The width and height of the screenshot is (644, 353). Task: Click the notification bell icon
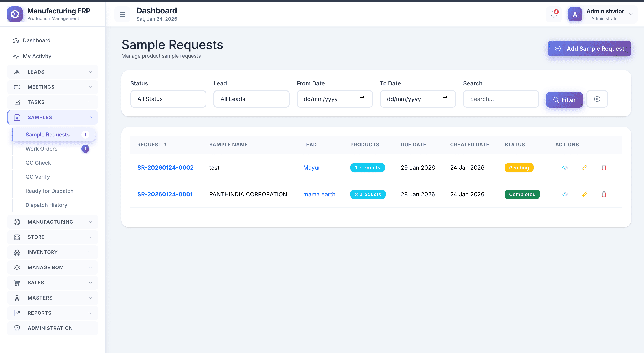(554, 15)
